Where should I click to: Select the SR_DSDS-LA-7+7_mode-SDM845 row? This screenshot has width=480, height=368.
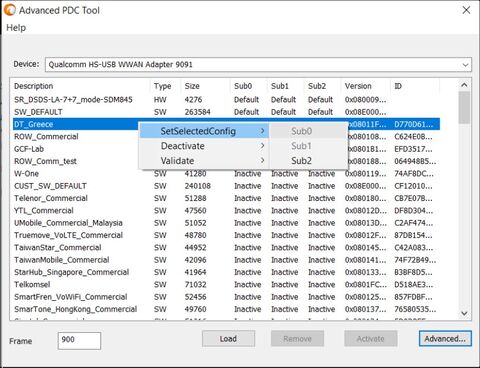click(x=226, y=100)
